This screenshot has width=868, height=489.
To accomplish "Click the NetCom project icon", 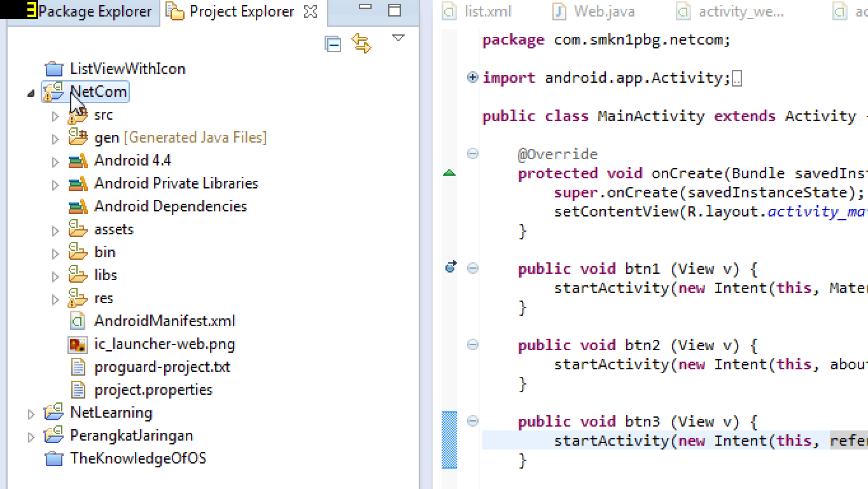I will pos(53,92).
